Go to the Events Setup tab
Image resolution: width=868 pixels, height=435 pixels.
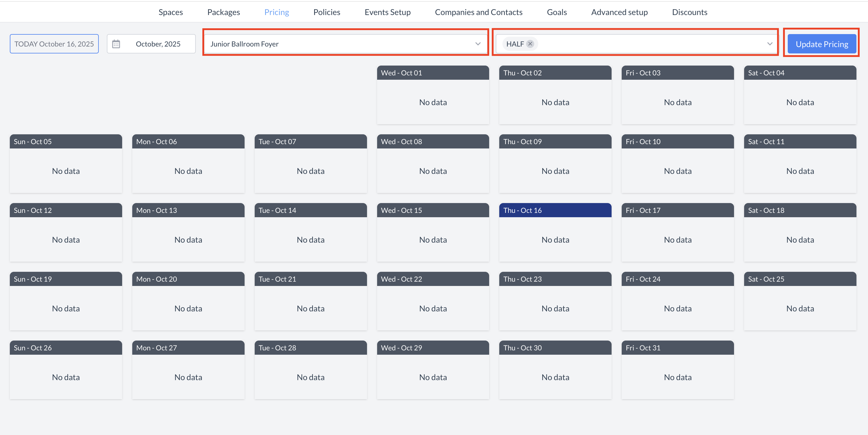click(x=388, y=12)
